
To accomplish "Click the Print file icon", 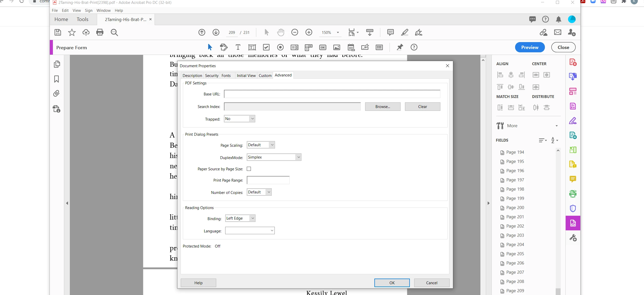I will click(100, 32).
